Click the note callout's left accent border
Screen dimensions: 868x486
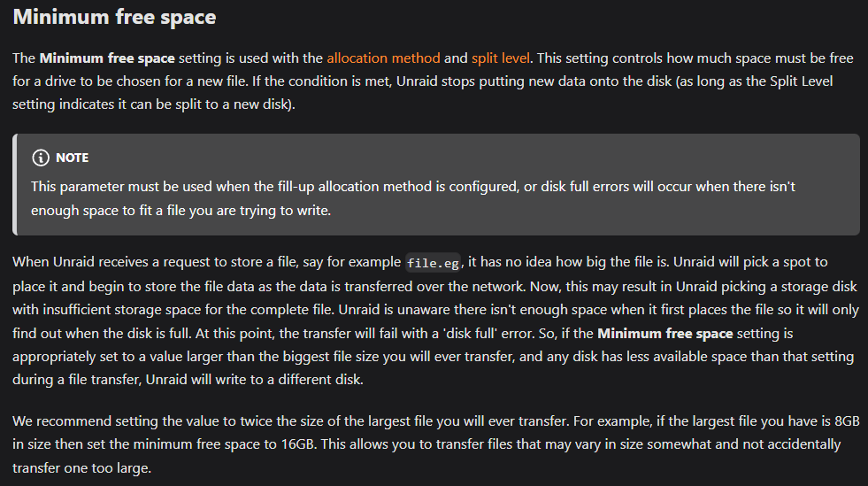click(15, 184)
